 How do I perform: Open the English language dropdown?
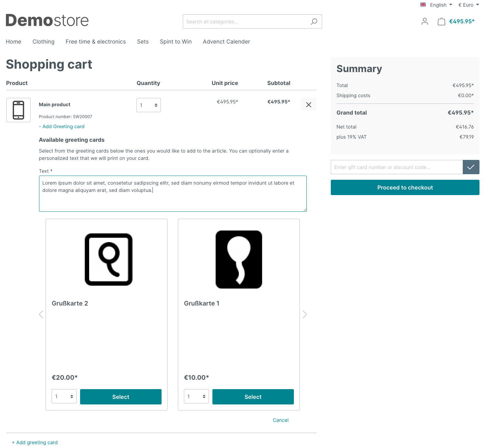(x=436, y=5)
